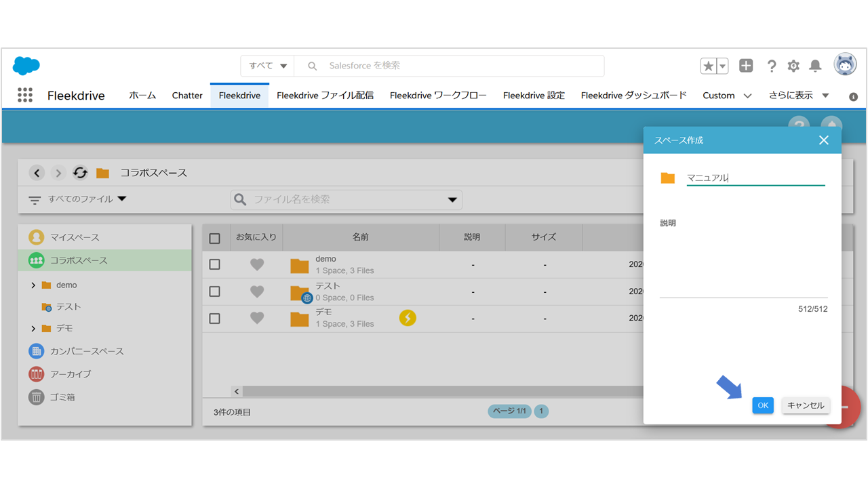Go back with the left arrow button

tap(37, 173)
